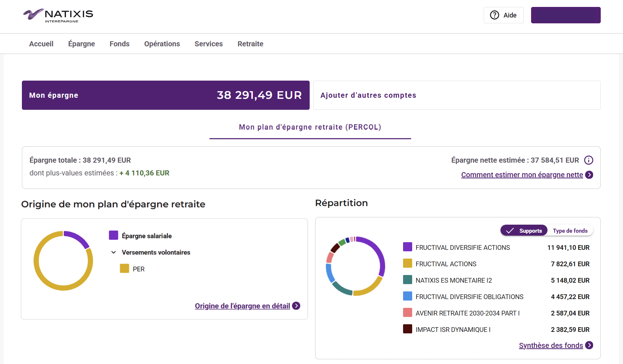Click the purple legend square for FRUCTIVAL DIVERSIFIE ACTIONS

point(407,247)
